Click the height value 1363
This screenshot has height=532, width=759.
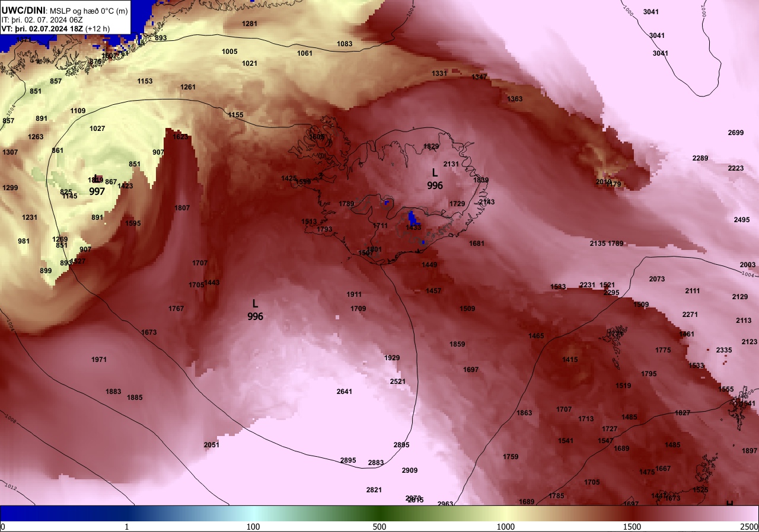515,99
